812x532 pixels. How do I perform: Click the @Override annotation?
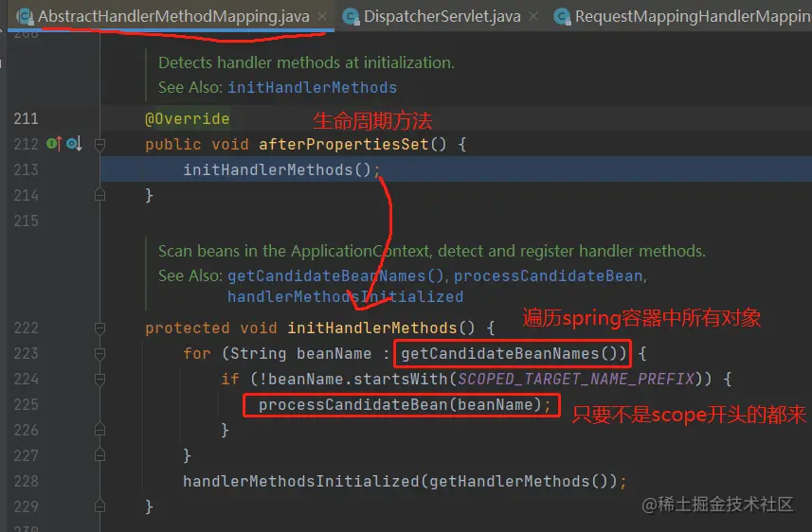click(x=187, y=118)
